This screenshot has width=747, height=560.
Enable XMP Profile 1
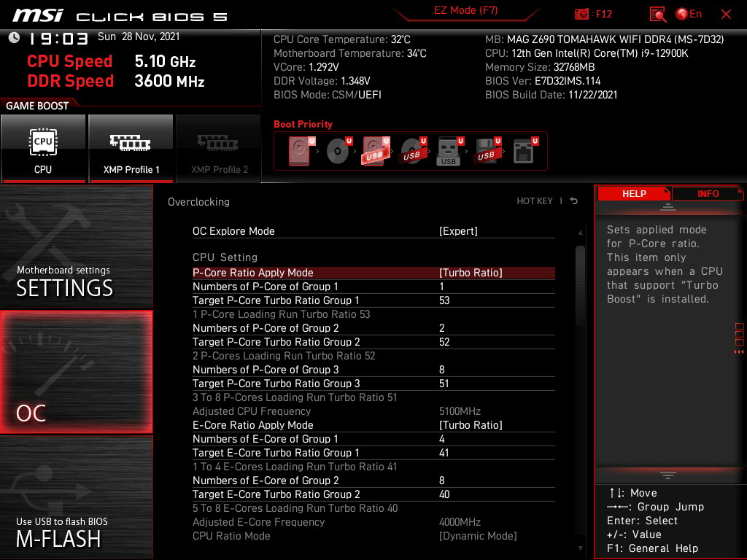coord(131,149)
